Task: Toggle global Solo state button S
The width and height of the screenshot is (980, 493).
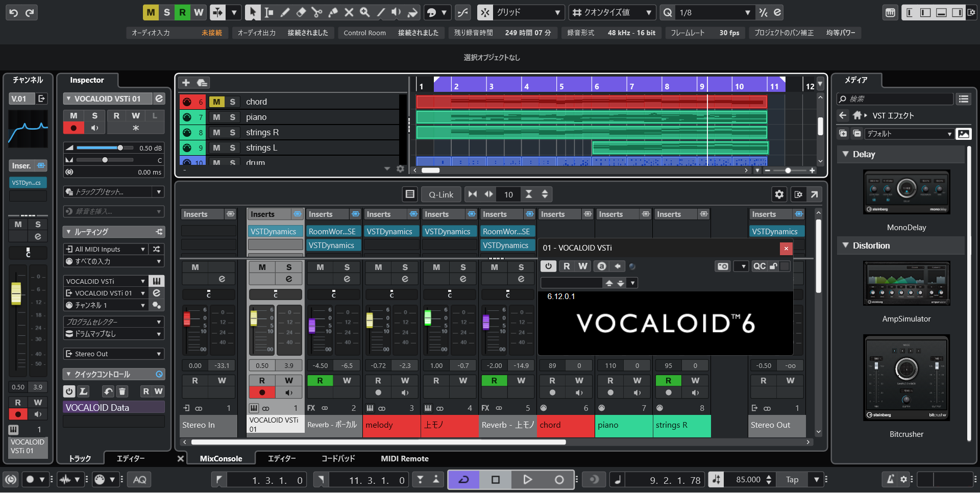Action: click(167, 13)
